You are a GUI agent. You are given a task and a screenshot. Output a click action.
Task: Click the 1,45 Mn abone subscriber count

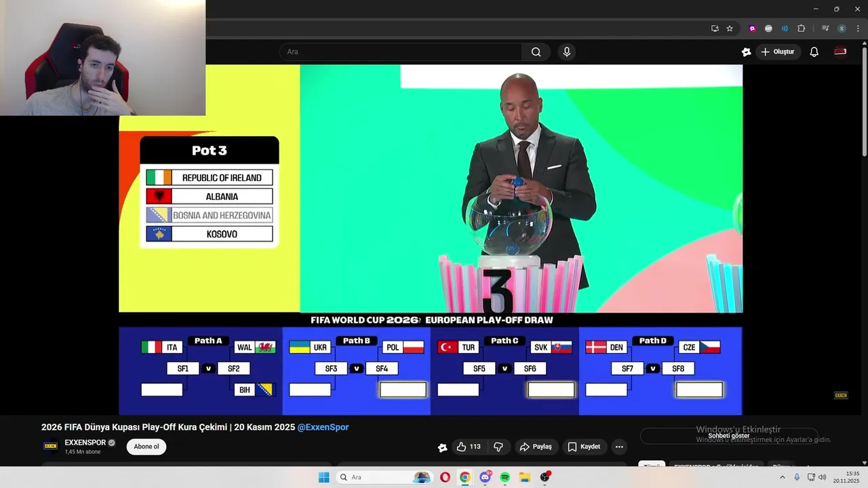coord(83,452)
